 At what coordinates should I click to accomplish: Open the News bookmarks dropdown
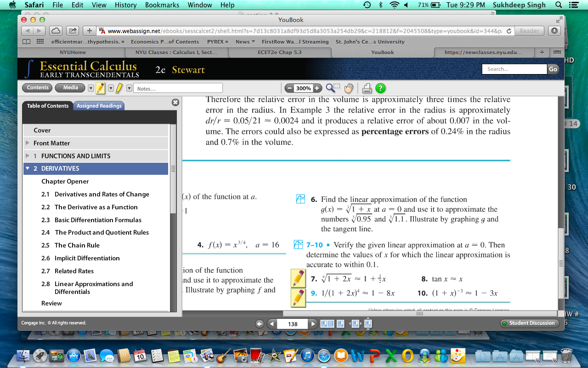pyautogui.click(x=245, y=42)
